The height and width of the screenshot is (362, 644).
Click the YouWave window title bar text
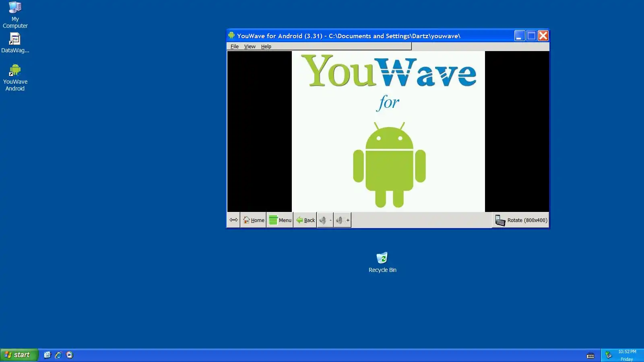[349, 36]
